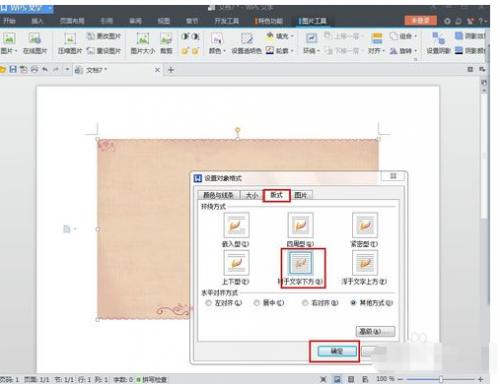The image size is (500, 384).
Task: Select 衬于文字下方 behind text wrapping
Action: point(301,268)
